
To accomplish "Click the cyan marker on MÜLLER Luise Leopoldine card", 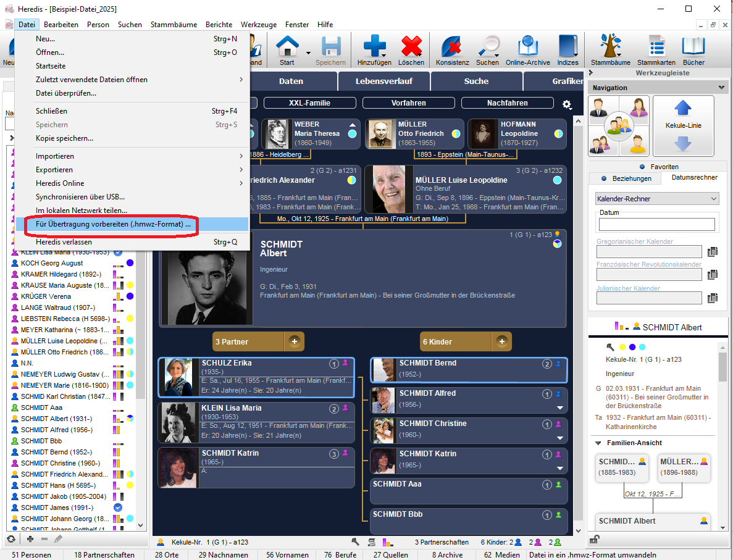I will pos(558,180).
